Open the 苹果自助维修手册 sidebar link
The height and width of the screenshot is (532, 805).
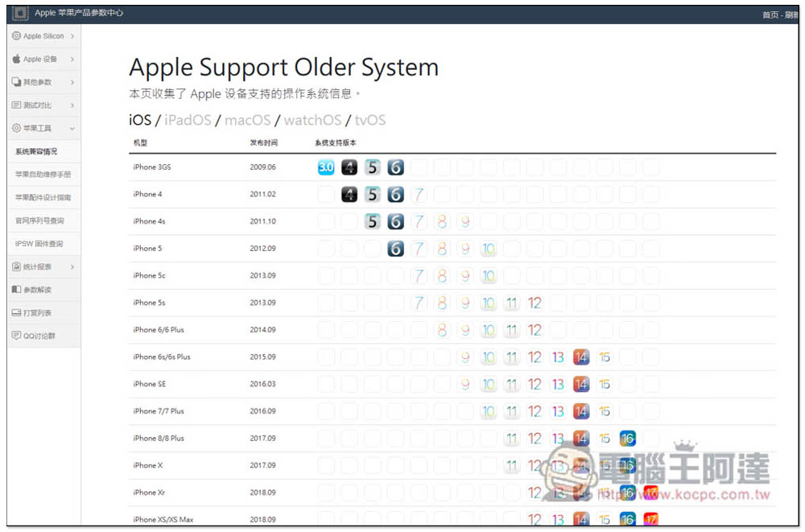43,174
